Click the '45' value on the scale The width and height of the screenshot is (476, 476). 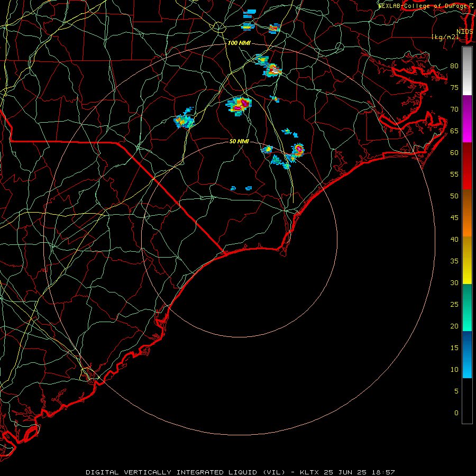tap(454, 218)
